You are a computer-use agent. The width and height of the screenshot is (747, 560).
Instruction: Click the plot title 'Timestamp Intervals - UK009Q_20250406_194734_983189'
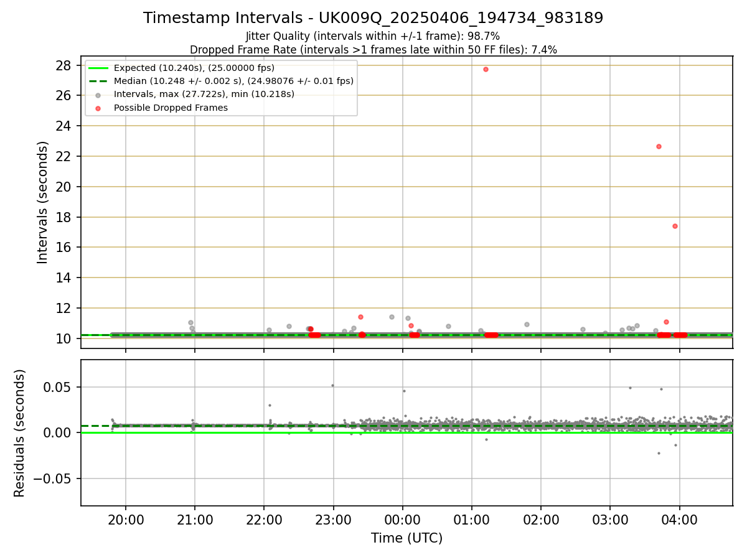(373, 18)
